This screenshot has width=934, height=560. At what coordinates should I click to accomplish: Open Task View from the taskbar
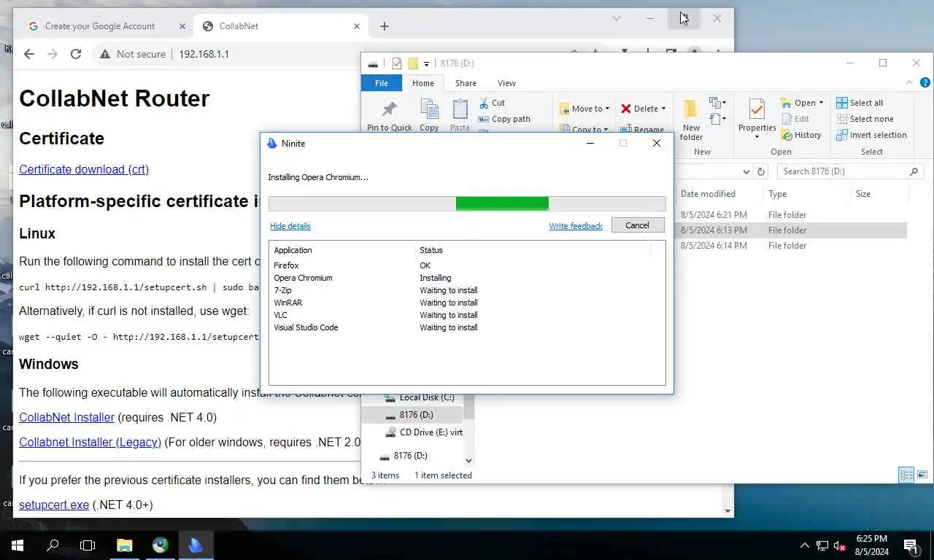click(x=88, y=545)
